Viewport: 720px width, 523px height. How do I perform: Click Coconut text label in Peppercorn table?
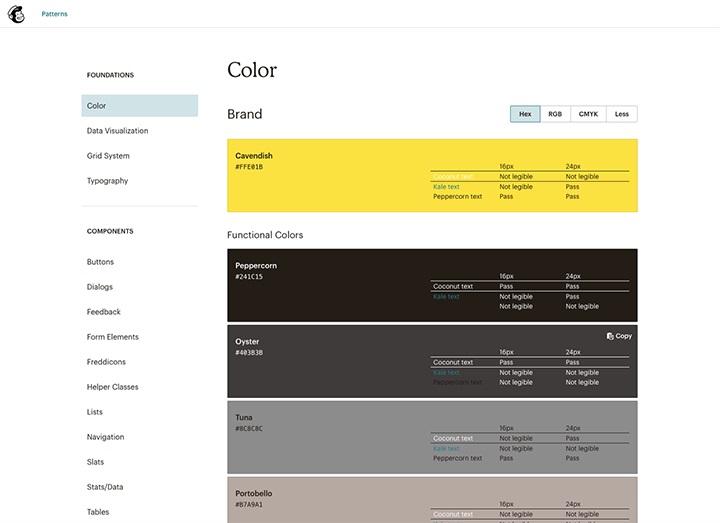pyautogui.click(x=453, y=287)
